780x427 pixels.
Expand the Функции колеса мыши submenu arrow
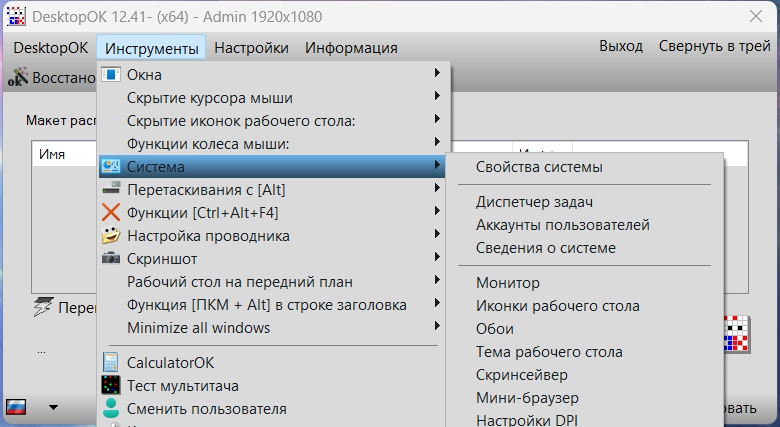click(x=437, y=144)
